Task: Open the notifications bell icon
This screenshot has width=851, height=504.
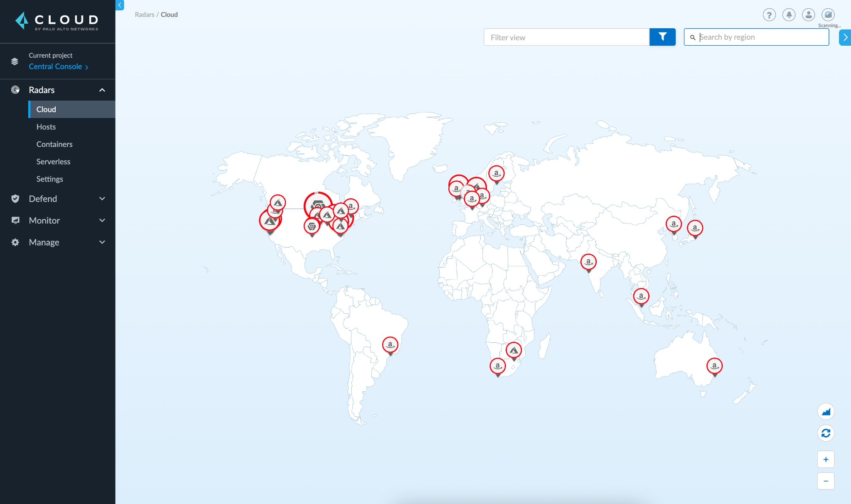Action: coord(789,15)
